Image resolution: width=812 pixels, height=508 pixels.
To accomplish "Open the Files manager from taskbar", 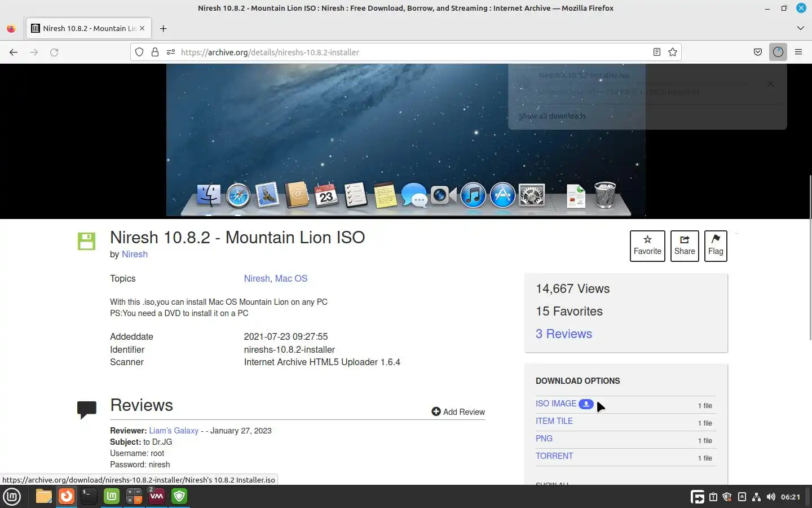I will 44,496.
